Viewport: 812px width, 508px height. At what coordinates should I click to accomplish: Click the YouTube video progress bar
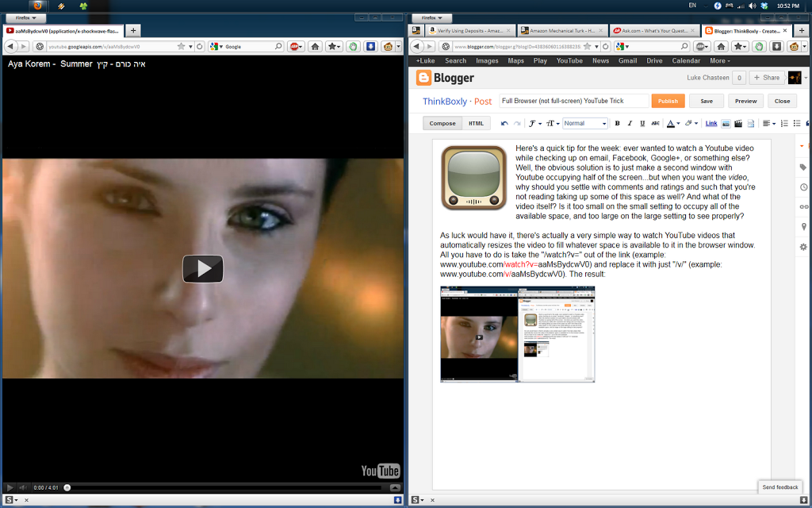click(x=224, y=488)
